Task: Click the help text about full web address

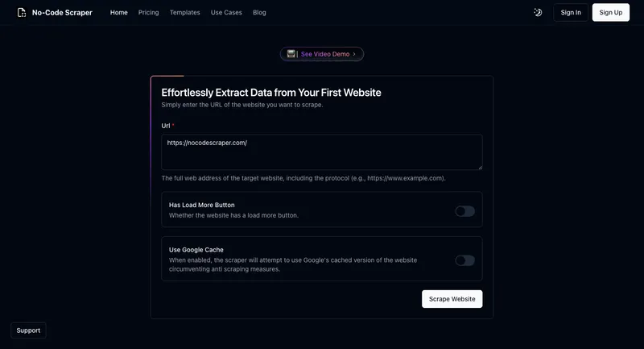Action: [303, 178]
